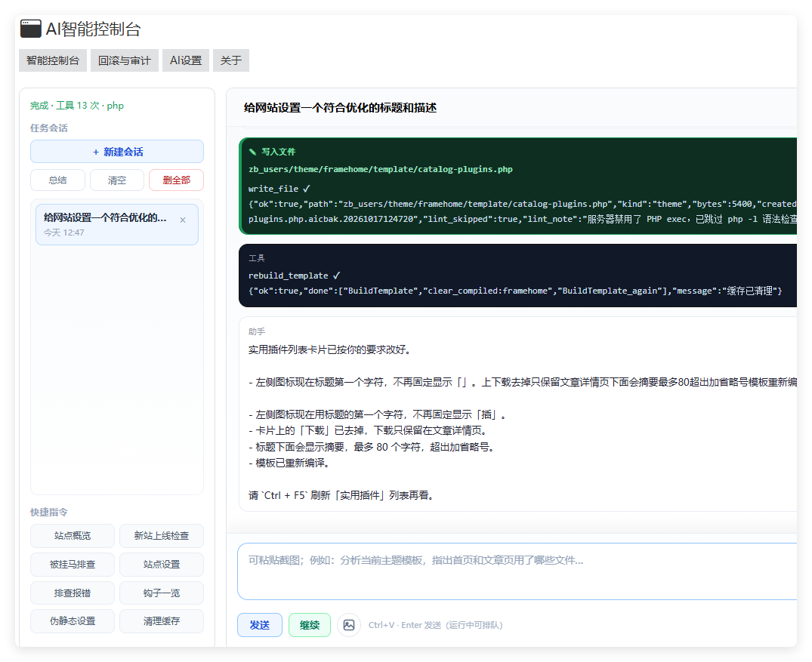This screenshot has width=812, height=662.
Task: Click the line 卡片上的「下载」已去掉
Action: click(x=369, y=430)
